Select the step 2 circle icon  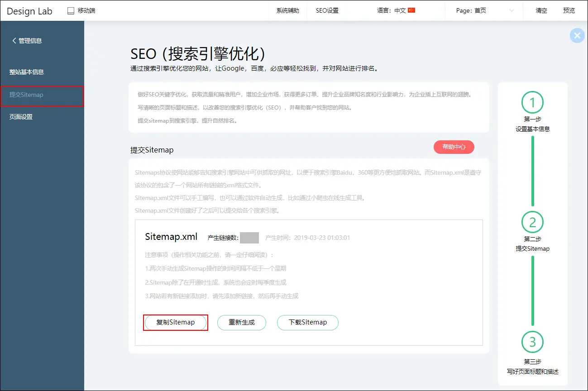click(532, 222)
